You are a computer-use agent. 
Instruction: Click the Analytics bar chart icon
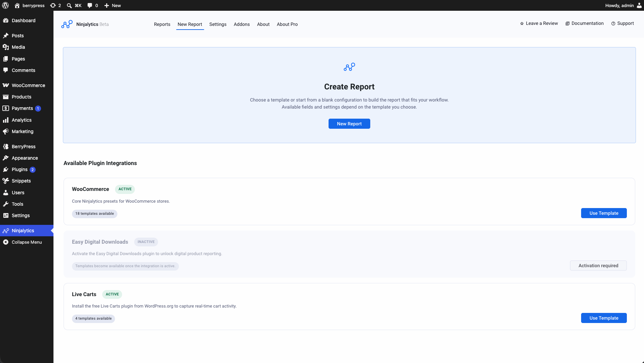(x=6, y=120)
